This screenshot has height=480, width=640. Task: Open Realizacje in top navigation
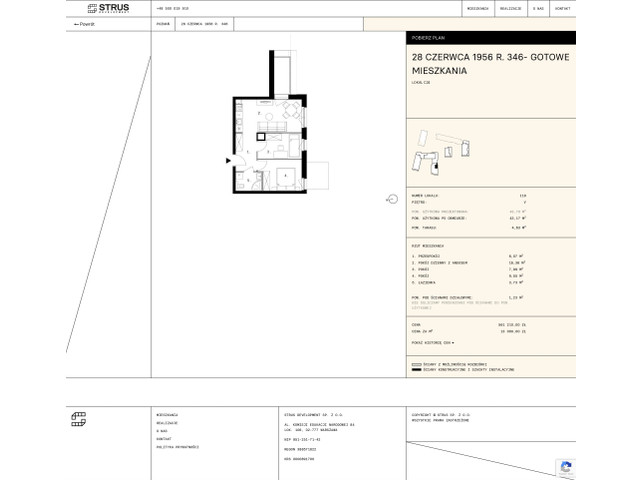[511, 8]
